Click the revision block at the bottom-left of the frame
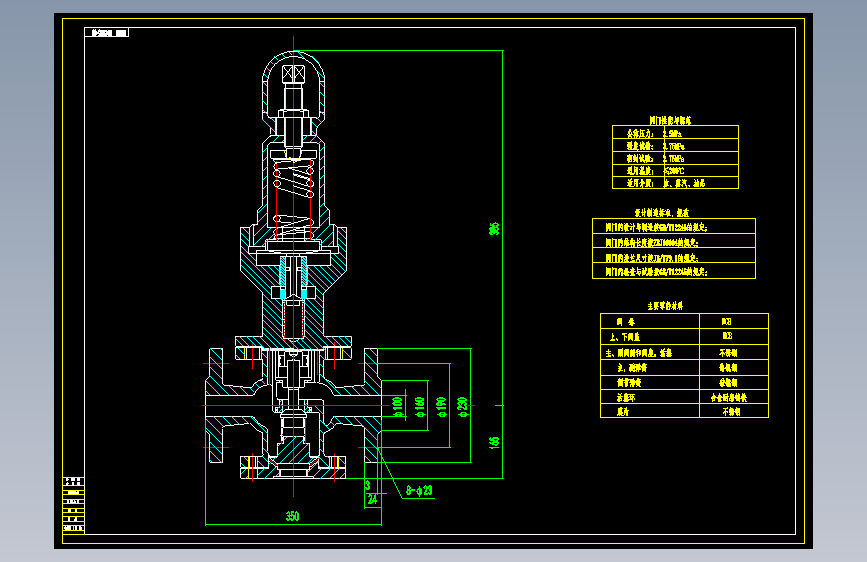 pos(74,504)
